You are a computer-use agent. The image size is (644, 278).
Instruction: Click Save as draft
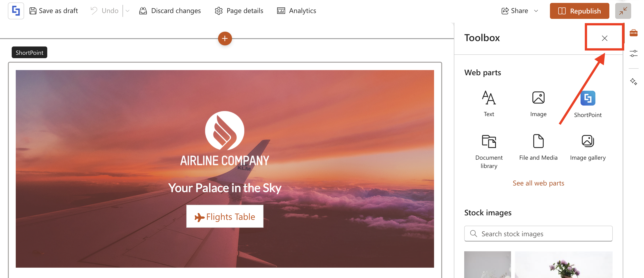pyautogui.click(x=54, y=11)
